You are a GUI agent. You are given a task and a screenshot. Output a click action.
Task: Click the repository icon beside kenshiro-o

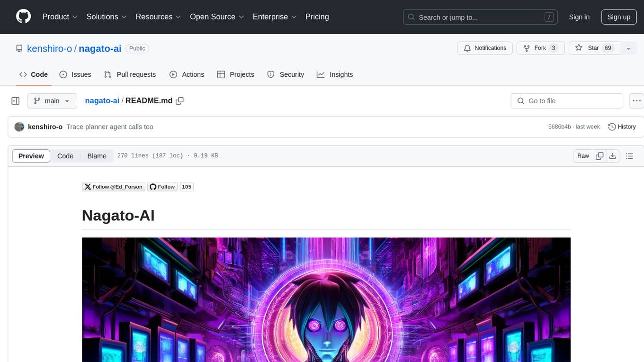pyautogui.click(x=19, y=48)
